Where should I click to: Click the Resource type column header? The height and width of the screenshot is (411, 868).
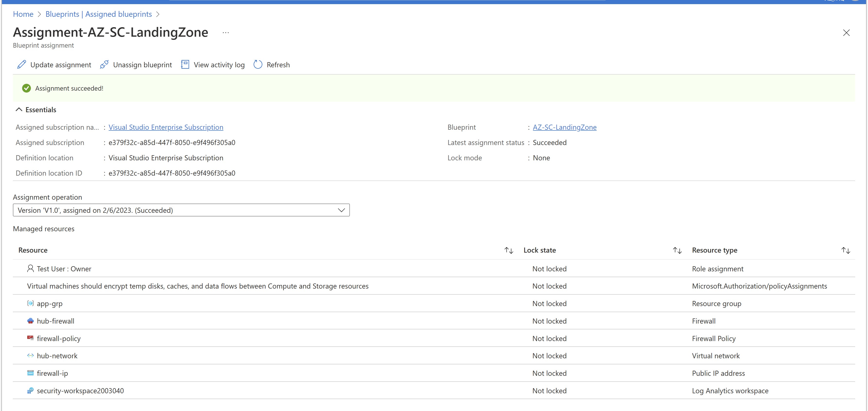point(714,250)
